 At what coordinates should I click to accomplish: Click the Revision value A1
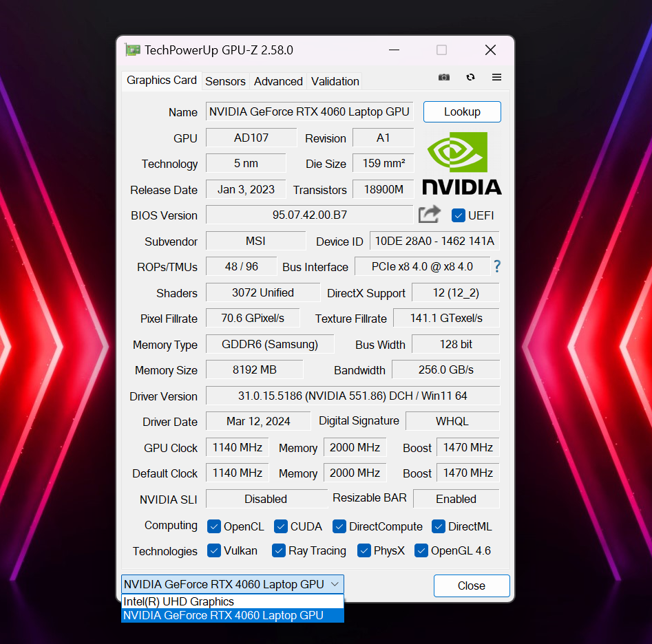pos(383,138)
